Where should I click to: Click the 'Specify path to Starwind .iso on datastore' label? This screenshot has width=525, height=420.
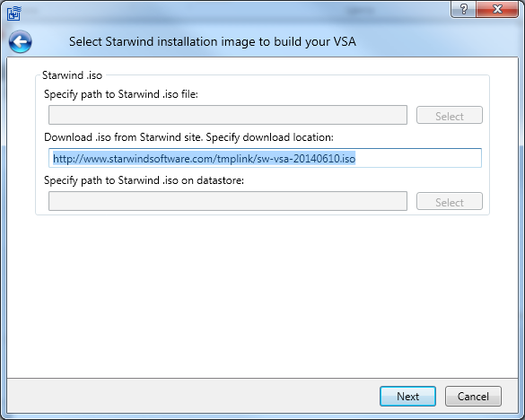coord(144,180)
